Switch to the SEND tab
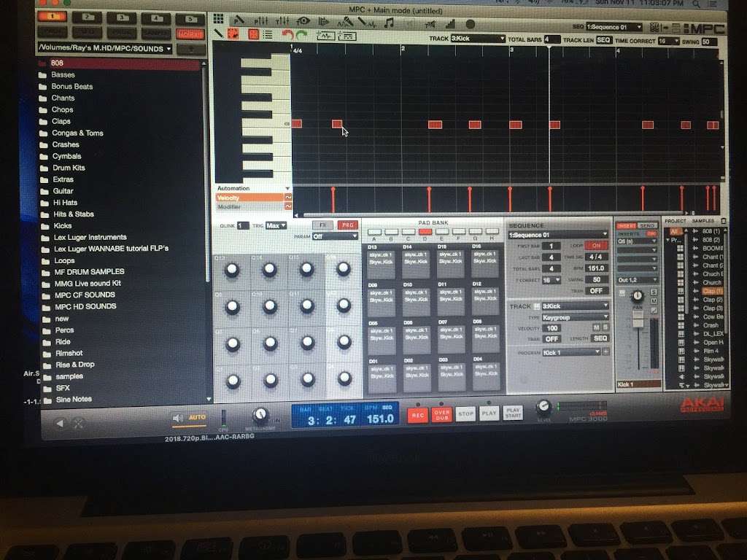747x560 pixels. coord(647,226)
